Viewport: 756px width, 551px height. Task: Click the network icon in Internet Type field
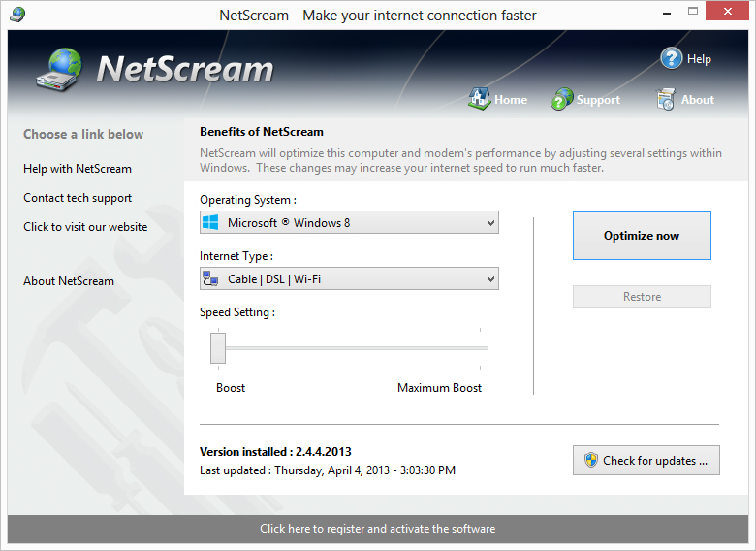click(x=210, y=279)
